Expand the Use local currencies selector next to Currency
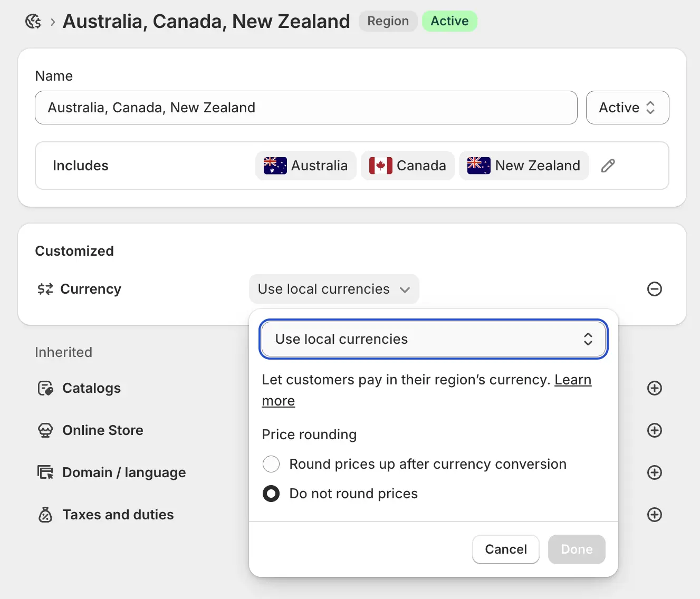 [x=334, y=289]
